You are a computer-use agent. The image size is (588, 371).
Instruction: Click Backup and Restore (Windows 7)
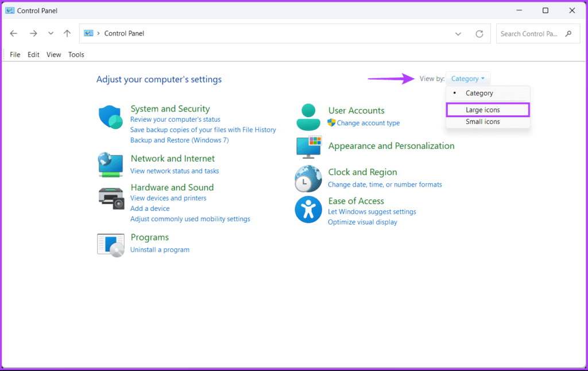click(179, 140)
